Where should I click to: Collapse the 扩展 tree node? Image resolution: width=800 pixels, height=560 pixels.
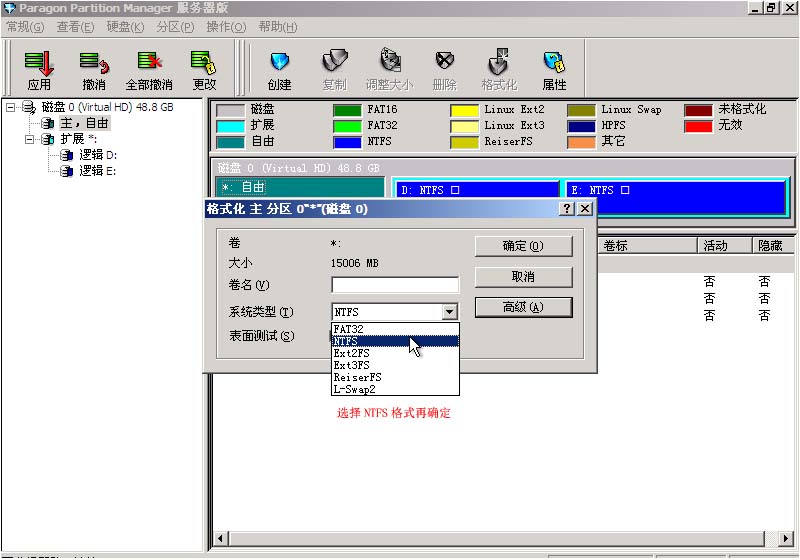click(x=29, y=139)
